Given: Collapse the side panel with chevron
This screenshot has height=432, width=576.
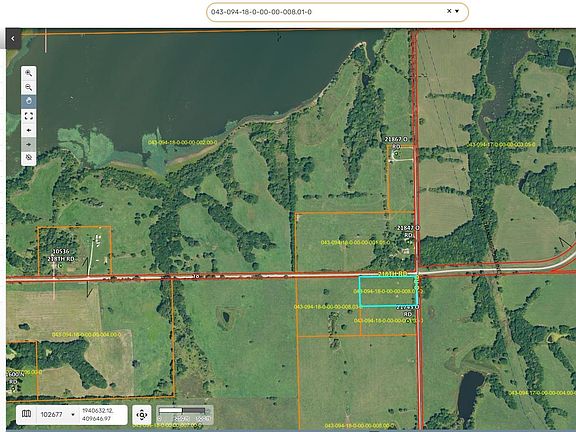Looking at the screenshot, I should pyautogui.click(x=13, y=38).
